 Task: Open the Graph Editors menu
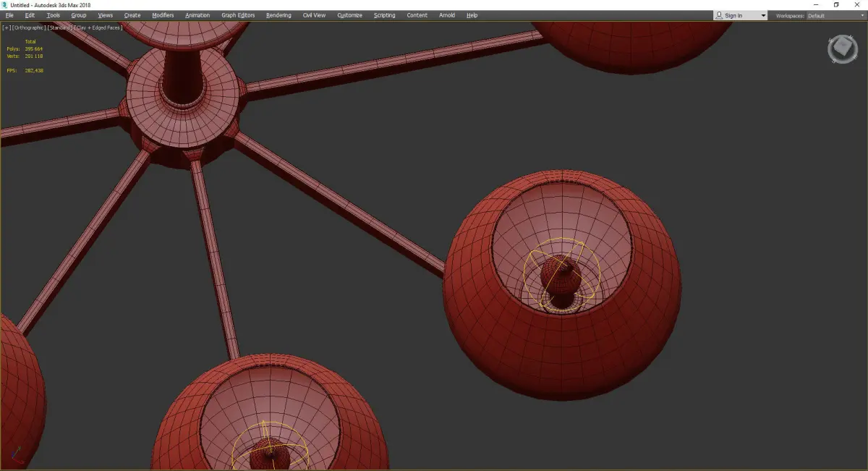coord(238,15)
